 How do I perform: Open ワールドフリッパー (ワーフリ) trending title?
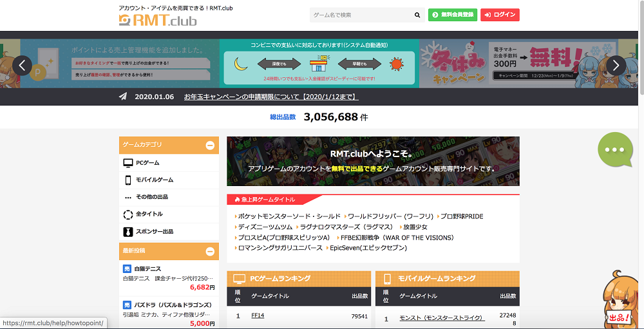[390, 216]
